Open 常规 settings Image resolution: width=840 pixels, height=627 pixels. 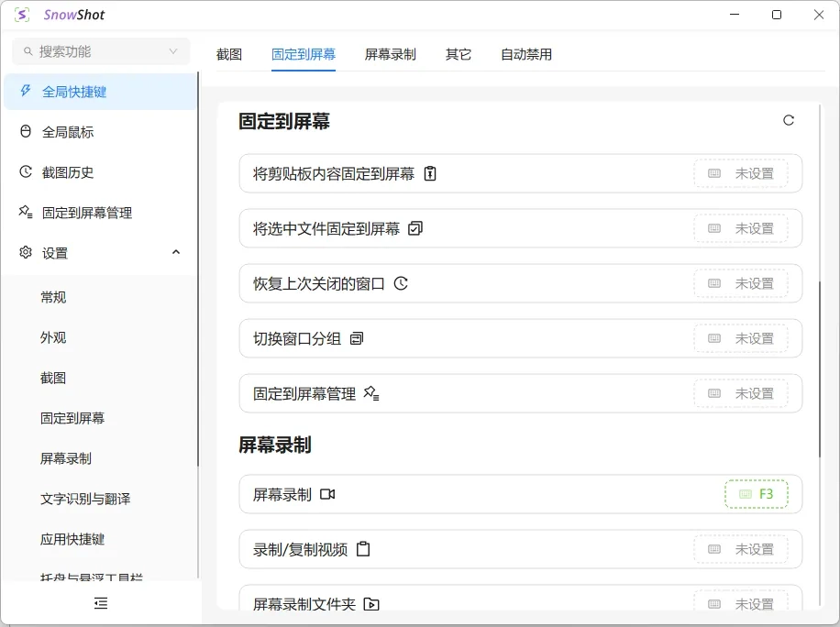(101, 297)
